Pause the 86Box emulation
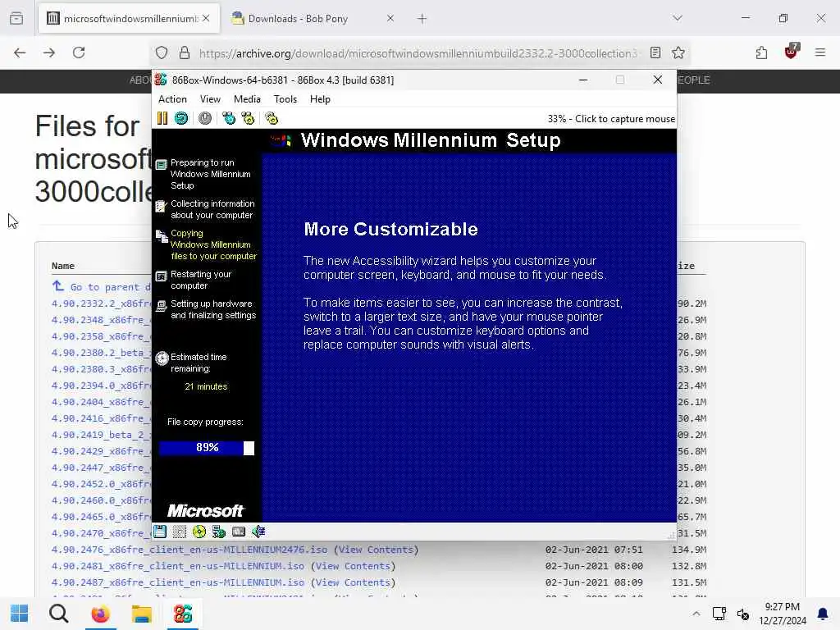The width and height of the screenshot is (840, 630). click(162, 118)
